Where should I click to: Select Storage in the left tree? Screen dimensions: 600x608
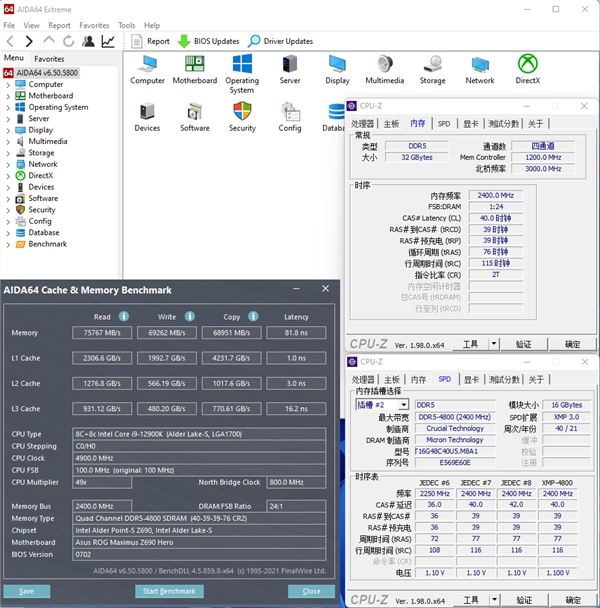tap(41, 153)
